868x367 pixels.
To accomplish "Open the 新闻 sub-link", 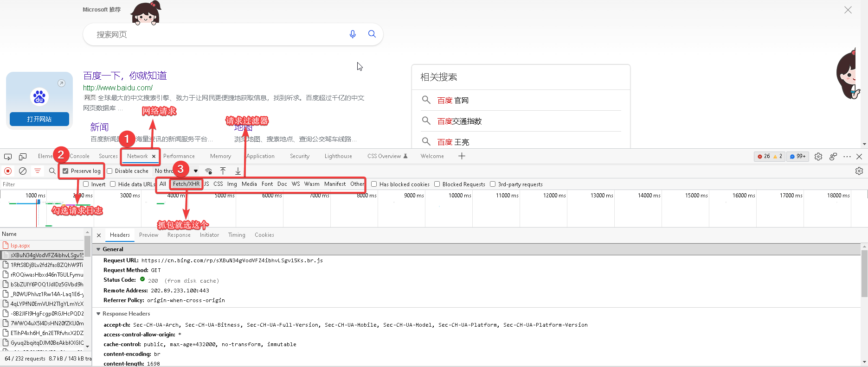I will coord(99,127).
